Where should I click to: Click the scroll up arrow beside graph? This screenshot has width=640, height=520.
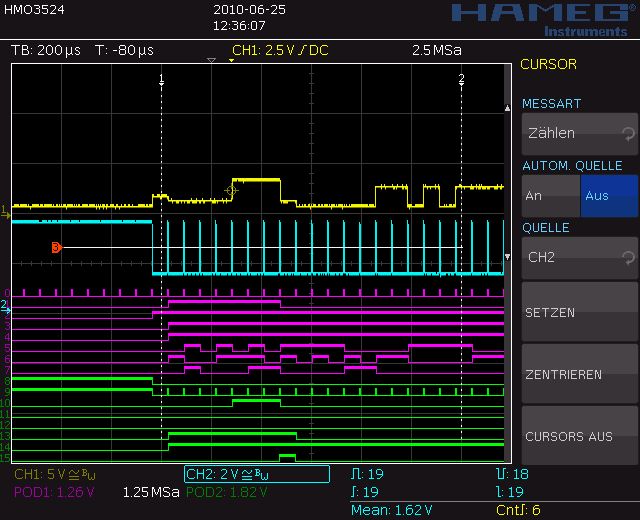[507, 108]
